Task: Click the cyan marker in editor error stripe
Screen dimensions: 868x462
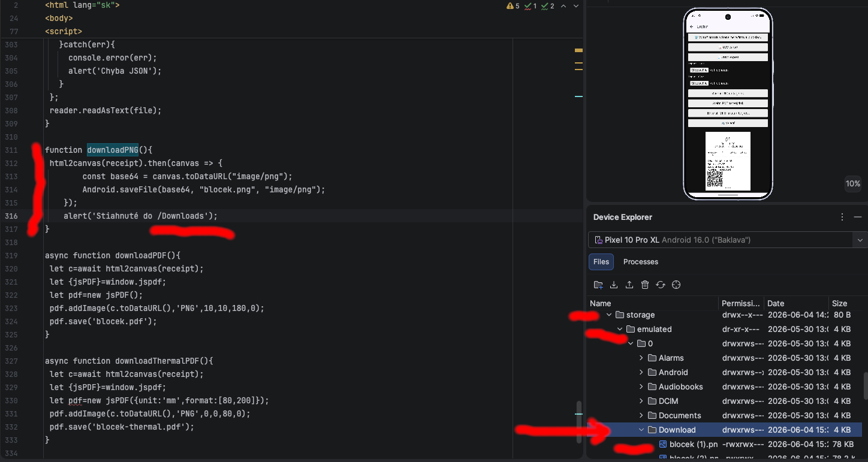Action: tap(578, 96)
